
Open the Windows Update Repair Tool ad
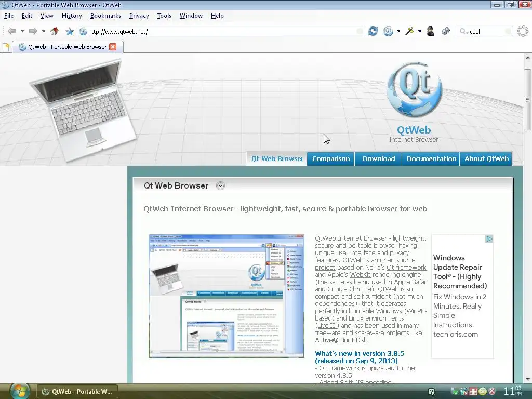[460, 272]
